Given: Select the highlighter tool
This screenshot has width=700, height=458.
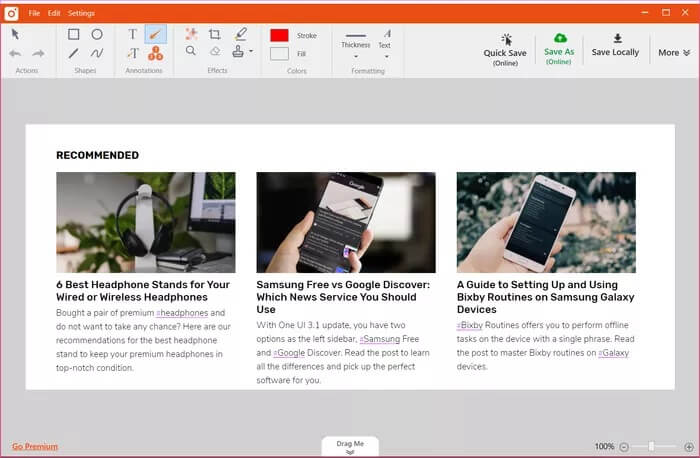Looking at the screenshot, I should click(241, 34).
